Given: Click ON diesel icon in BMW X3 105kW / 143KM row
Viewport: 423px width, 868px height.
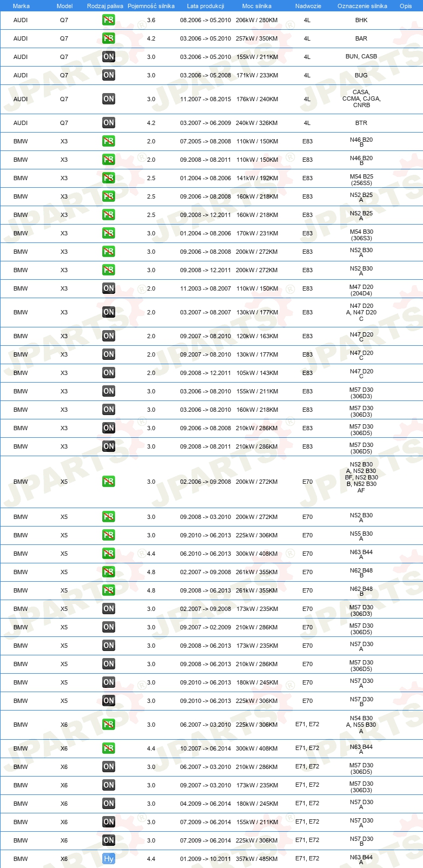Looking at the screenshot, I should (109, 373).
